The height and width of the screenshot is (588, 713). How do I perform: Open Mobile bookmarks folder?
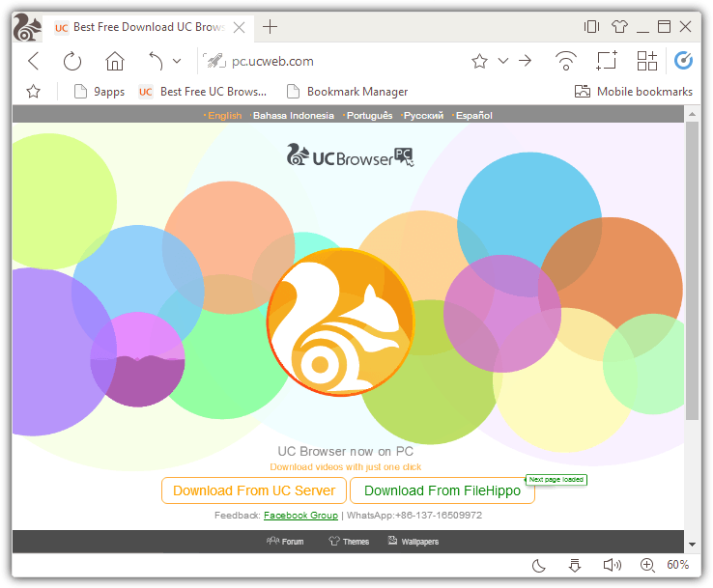[x=634, y=92]
